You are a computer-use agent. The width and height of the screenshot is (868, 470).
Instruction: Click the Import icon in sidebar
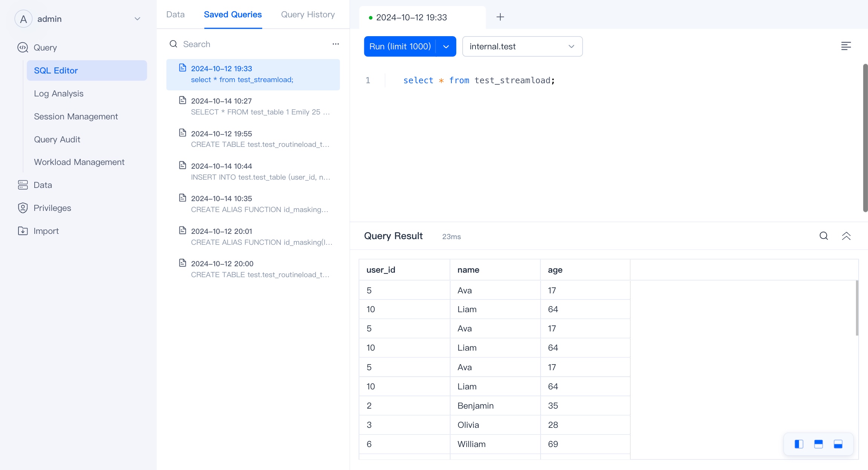(23, 231)
